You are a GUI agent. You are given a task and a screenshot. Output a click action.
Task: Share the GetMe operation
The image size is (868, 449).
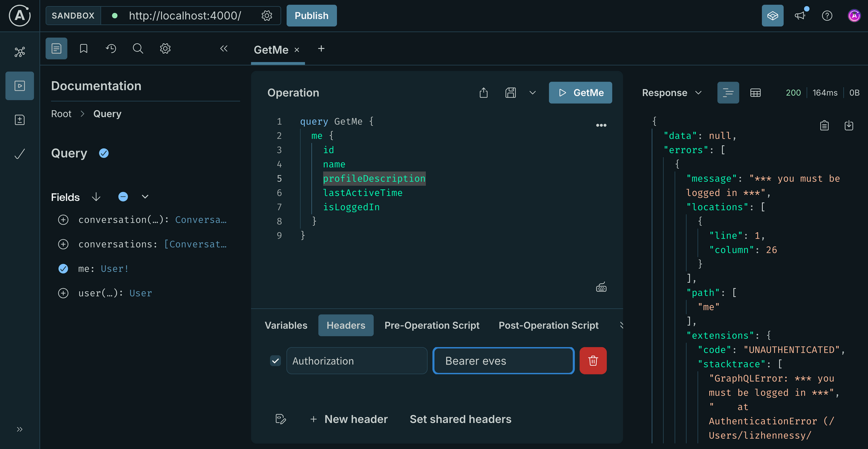(483, 93)
